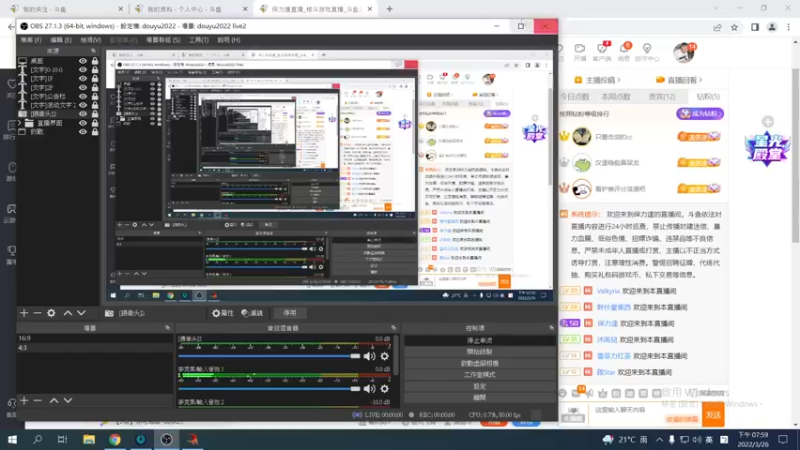Toggle the lock on the 倒数 source
Image resolution: width=800 pixels, height=450 pixels.
coord(95,132)
